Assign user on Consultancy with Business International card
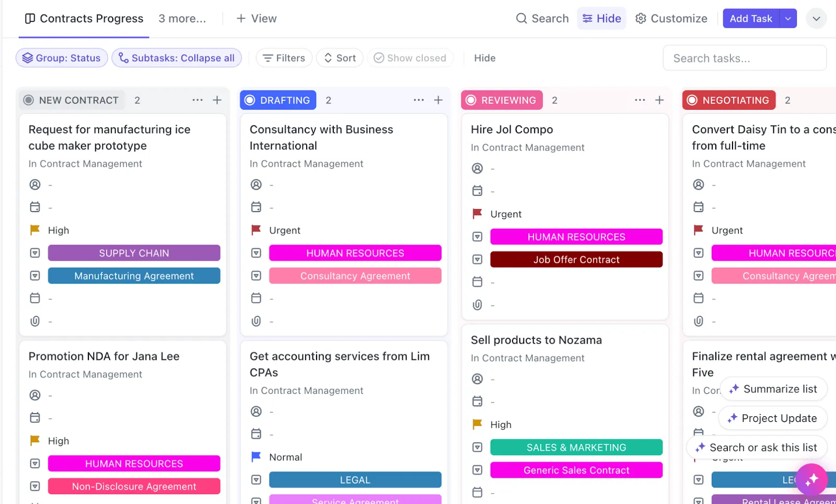The height and width of the screenshot is (504, 836). pos(256,185)
